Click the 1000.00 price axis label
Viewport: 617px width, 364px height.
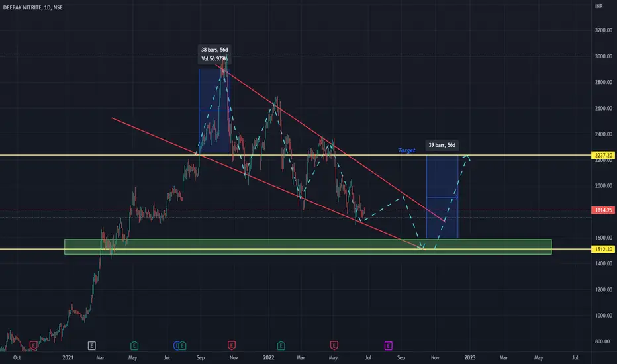click(x=604, y=316)
